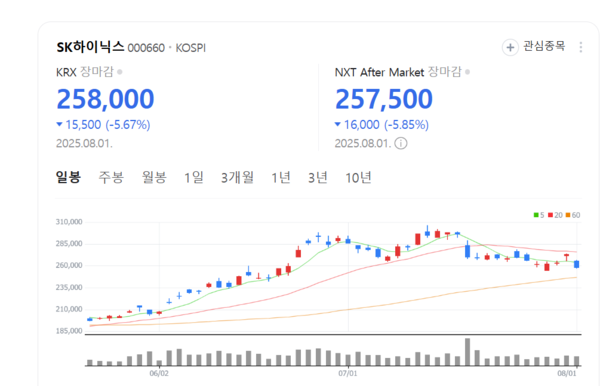Click the KRX change 15,500 (-5.67%)
The height and width of the screenshot is (386, 600).
103,125
